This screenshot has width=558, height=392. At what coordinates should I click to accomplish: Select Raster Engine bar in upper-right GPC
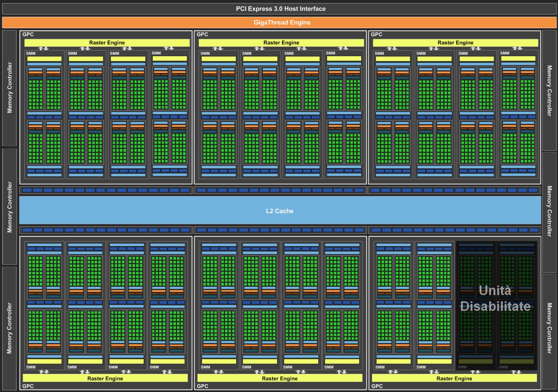[455, 42]
